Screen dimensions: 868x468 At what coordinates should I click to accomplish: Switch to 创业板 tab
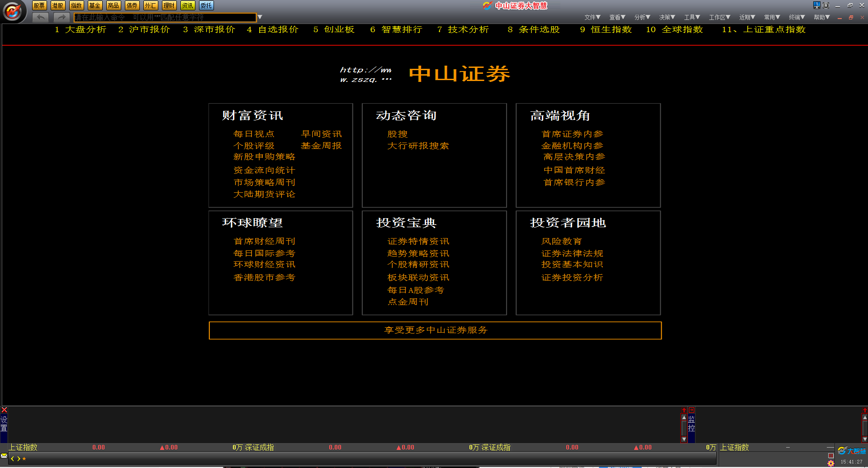click(334, 29)
